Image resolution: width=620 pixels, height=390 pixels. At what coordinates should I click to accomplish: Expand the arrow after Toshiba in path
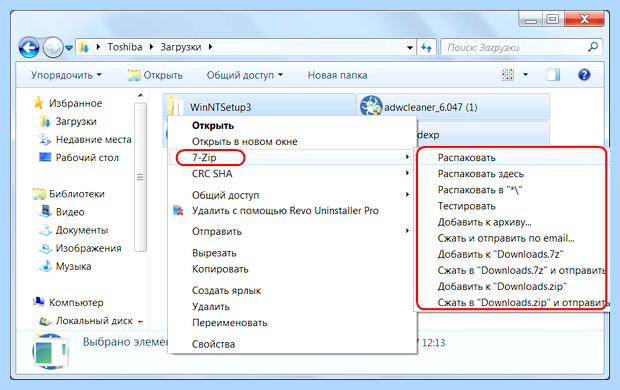tap(151, 47)
